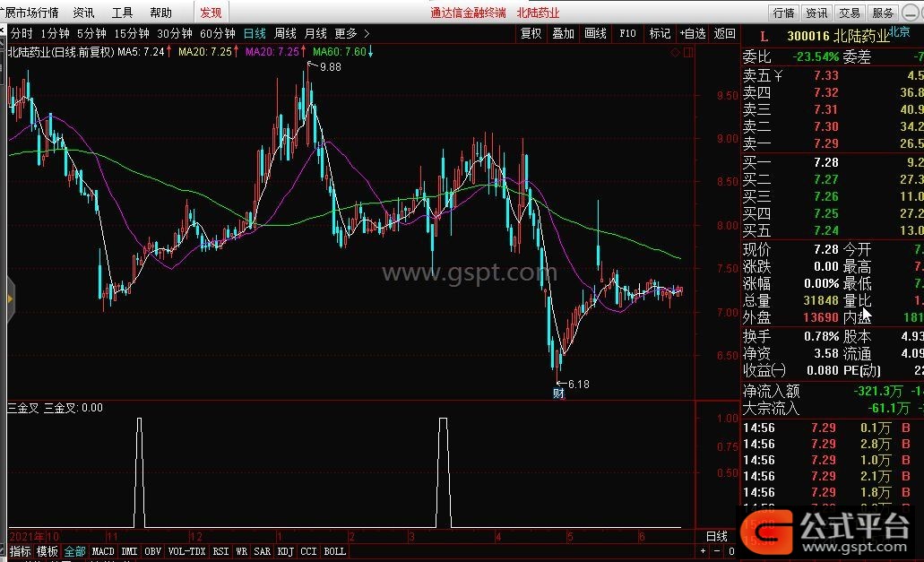This screenshot has width=924, height=562.
Task: Click the 复权 toolbar button
Action: coord(531,33)
